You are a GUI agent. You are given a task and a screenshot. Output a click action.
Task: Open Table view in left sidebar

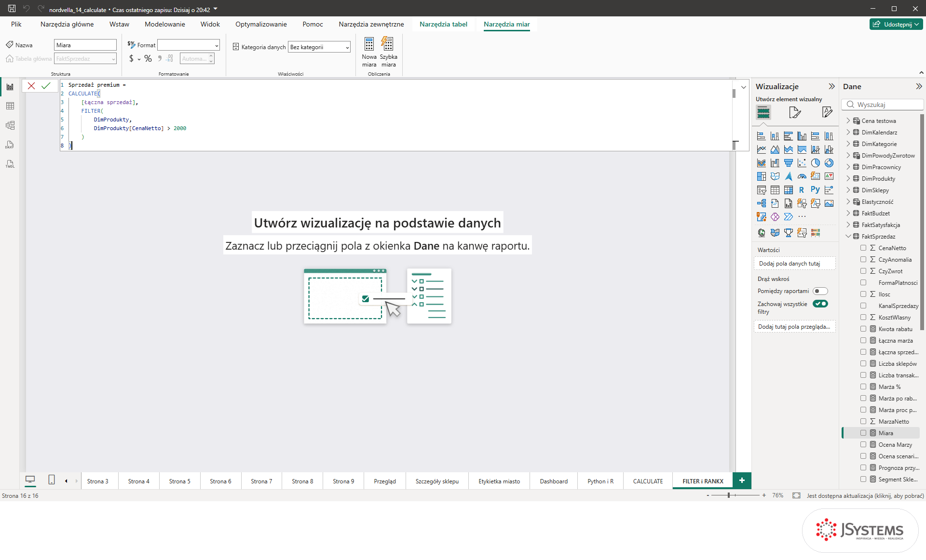click(x=10, y=106)
